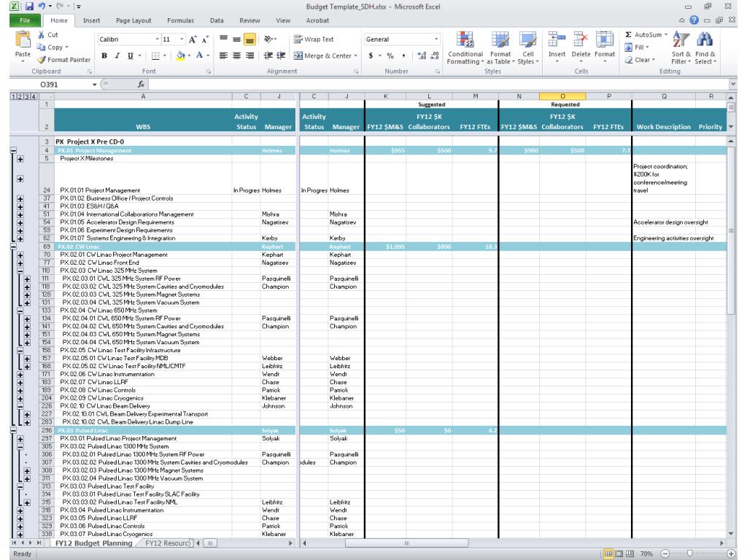This screenshot has width=747, height=560.
Task: Open the Fill dropdown
Action: coord(637,47)
